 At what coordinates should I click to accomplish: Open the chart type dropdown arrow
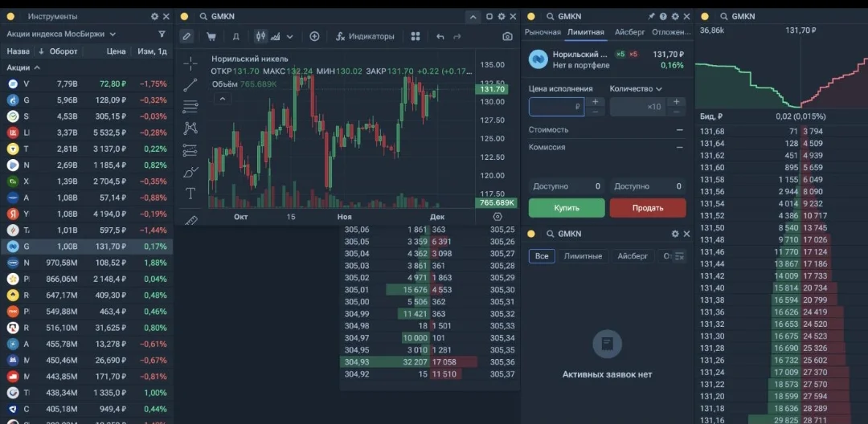tap(289, 36)
